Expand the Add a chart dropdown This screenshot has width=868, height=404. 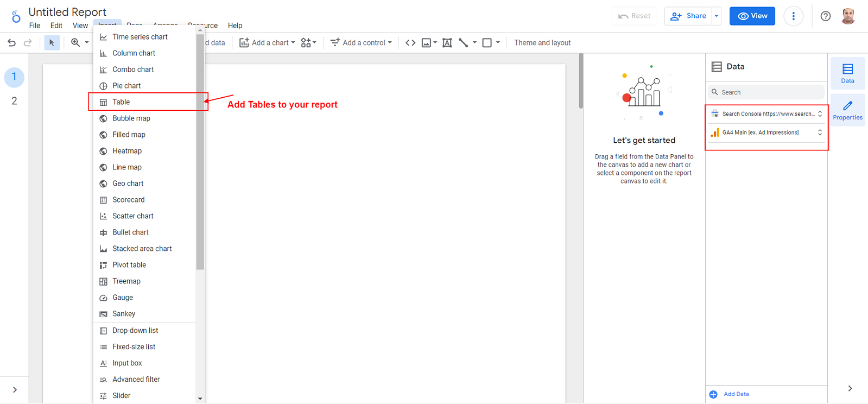pos(268,43)
